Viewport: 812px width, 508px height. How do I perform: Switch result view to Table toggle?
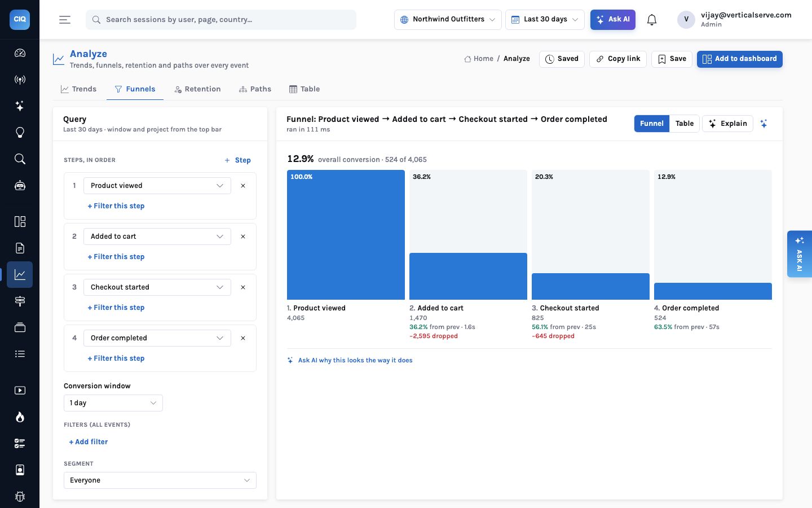[x=685, y=124]
